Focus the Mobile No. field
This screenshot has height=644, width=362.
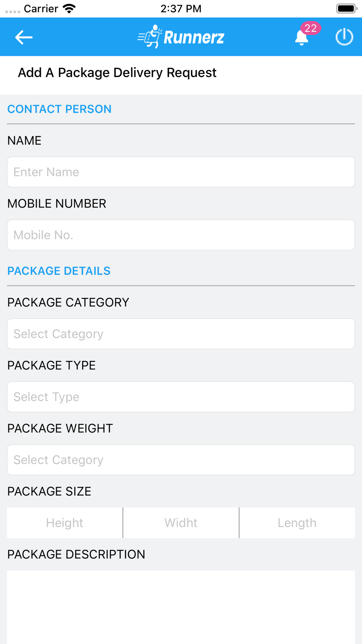pyautogui.click(x=181, y=235)
